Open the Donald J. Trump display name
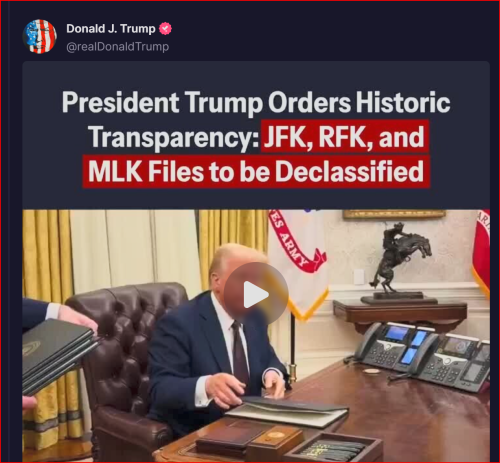The image size is (500, 463). tap(111, 29)
